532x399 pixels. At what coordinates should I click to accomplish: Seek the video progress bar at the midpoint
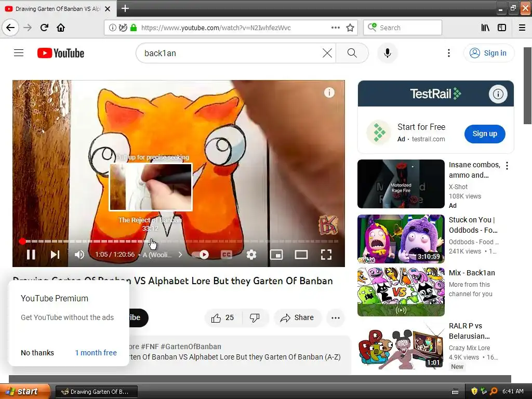[x=179, y=241]
